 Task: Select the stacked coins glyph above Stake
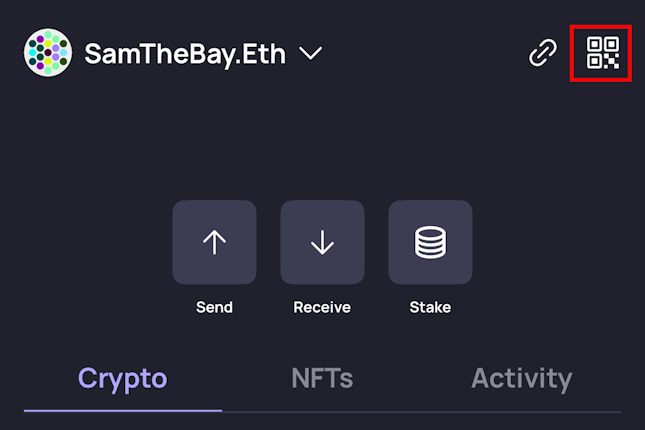coord(430,242)
